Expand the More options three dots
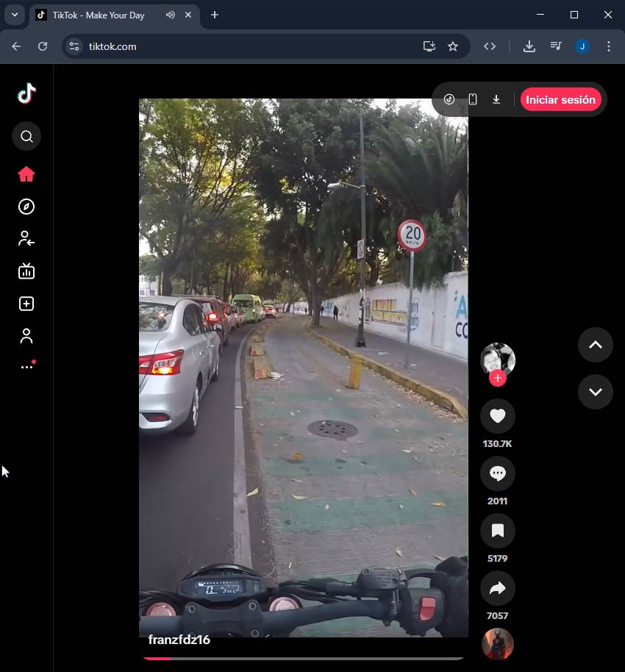The height and width of the screenshot is (672, 625). (x=26, y=367)
